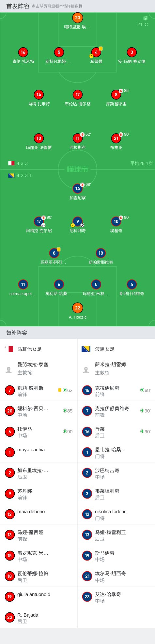Open substitute 凯莉-威利斯 number 7
155x644 pixels.
pyautogui.click(x=39, y=390)
